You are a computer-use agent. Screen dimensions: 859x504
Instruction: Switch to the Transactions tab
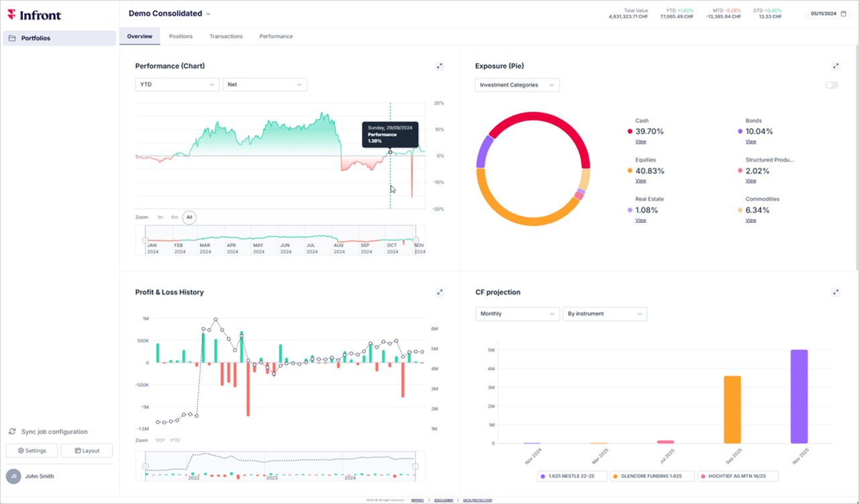(x=226, y=36)
